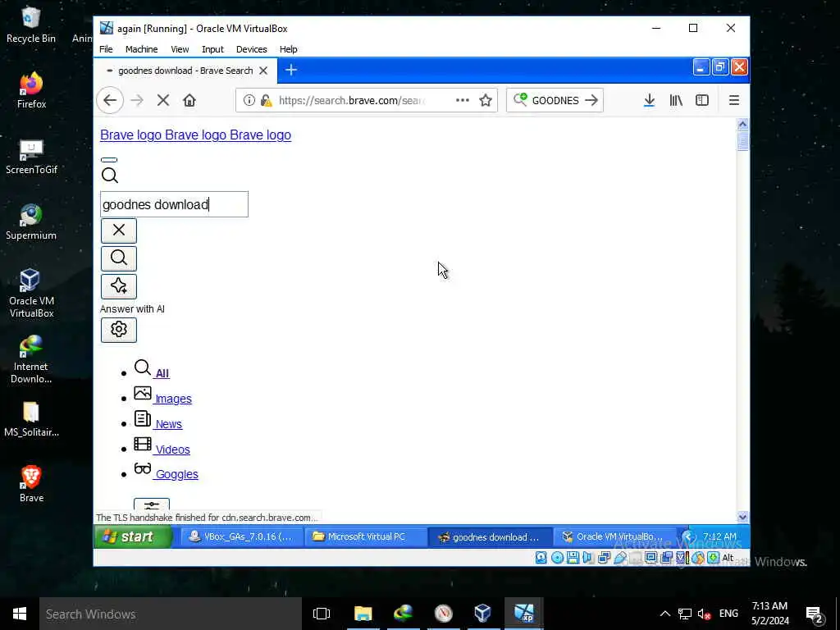Open the VirtualBox Machine menu
This screenshot has width=840, height=630.
tap(141, 49)
